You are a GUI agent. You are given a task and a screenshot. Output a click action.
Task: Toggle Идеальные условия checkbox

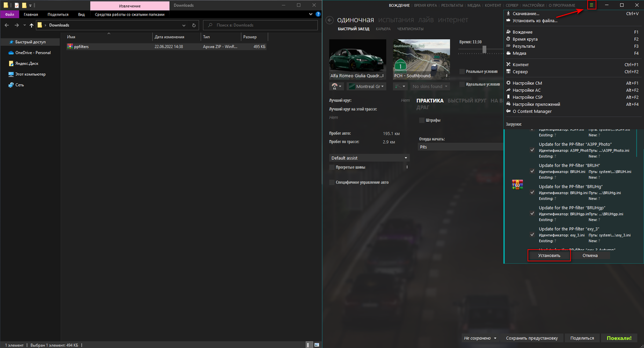click(x=462, y=84)
